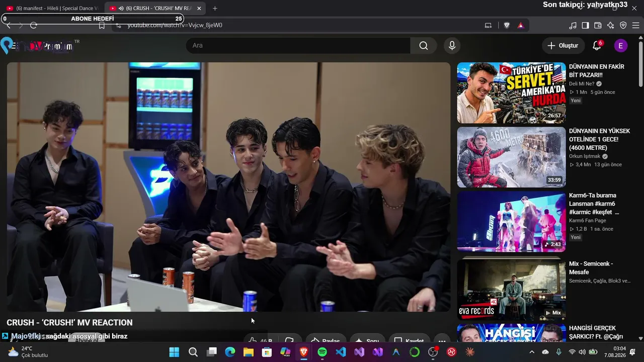Open the battery status tray icon
The height and width of the screenshot is (362, 644).
click(593, 352)
